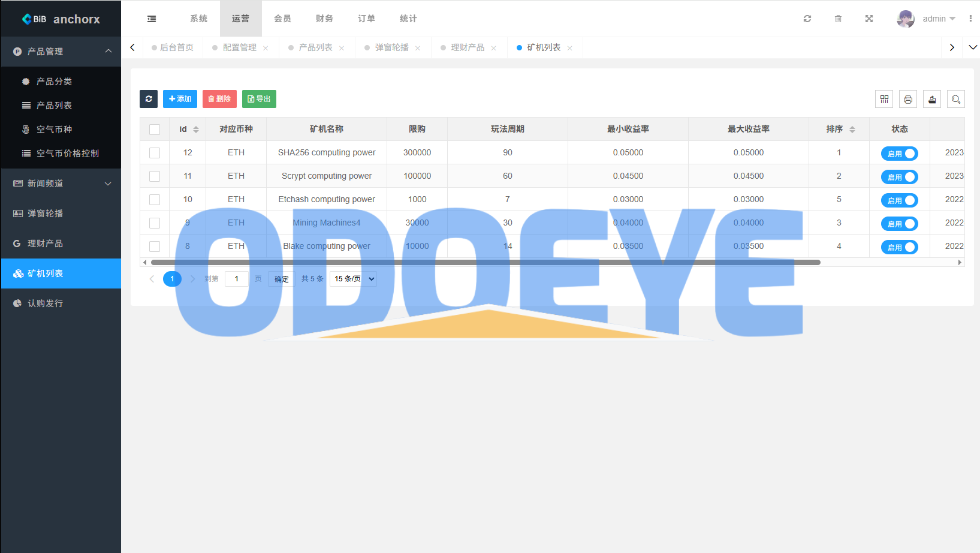Open the column filter grid icon
980x553 pixels.
884,100
